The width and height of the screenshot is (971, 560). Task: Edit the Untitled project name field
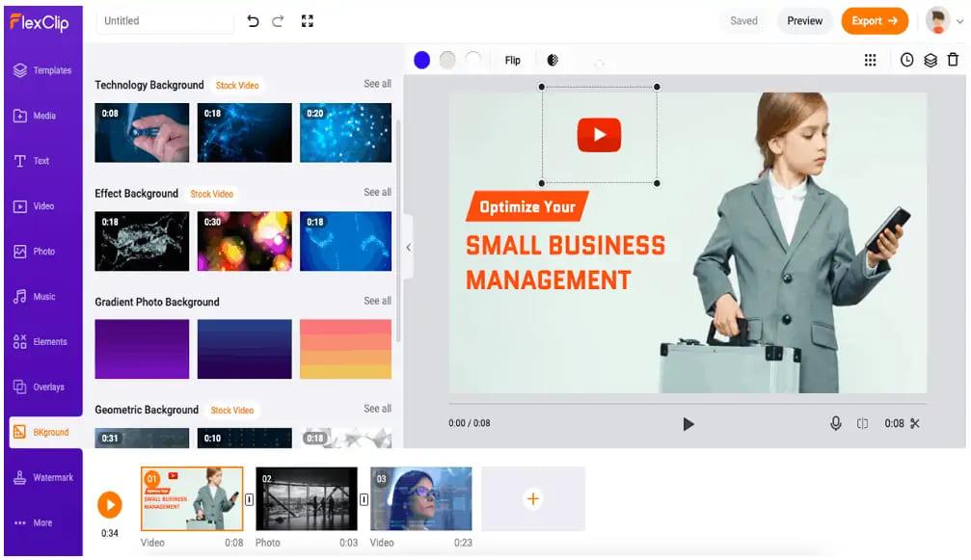pos(165,21)
